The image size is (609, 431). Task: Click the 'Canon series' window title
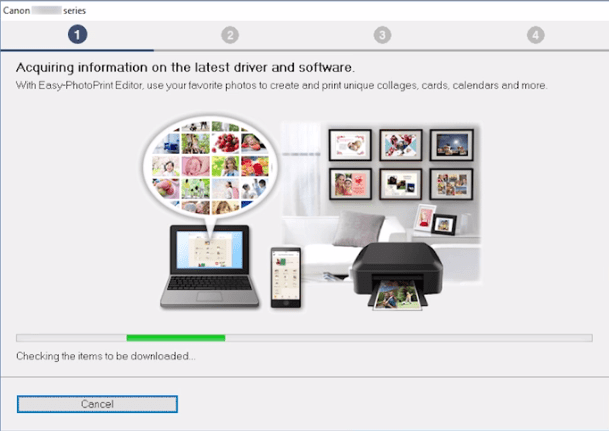(x=44, y=10)
